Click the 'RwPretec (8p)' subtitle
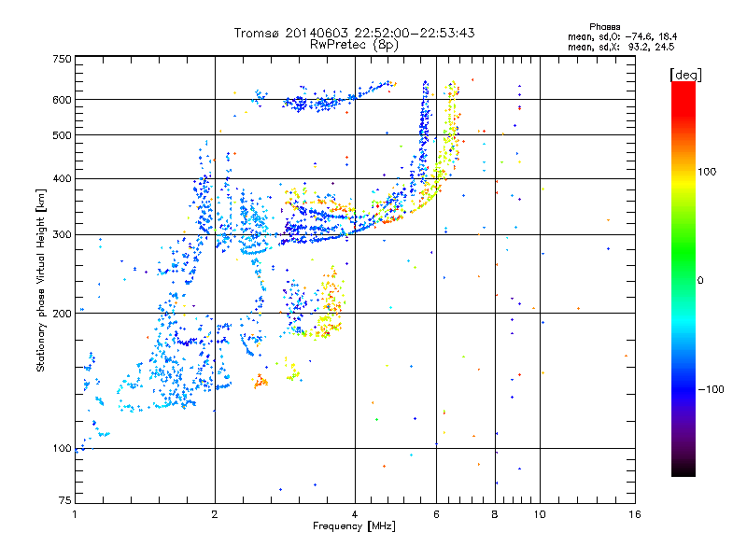This screenshot has height=560, width=747. 354,45
